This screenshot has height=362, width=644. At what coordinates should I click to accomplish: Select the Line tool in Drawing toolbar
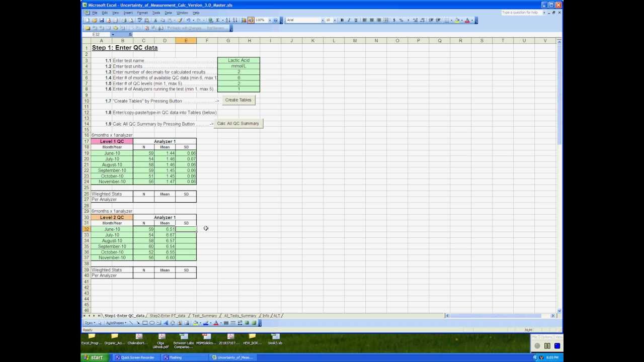click(131, 323)
